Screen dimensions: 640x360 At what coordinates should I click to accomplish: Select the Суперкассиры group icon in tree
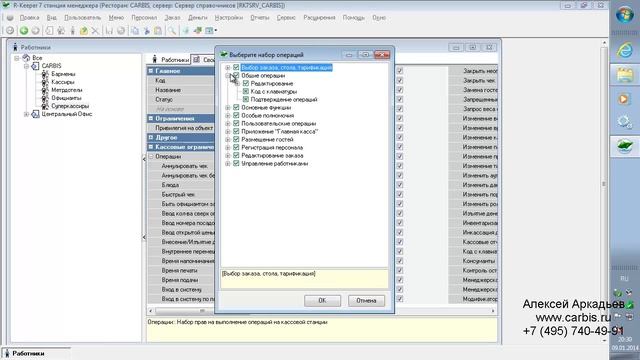(x=45, y=106)
